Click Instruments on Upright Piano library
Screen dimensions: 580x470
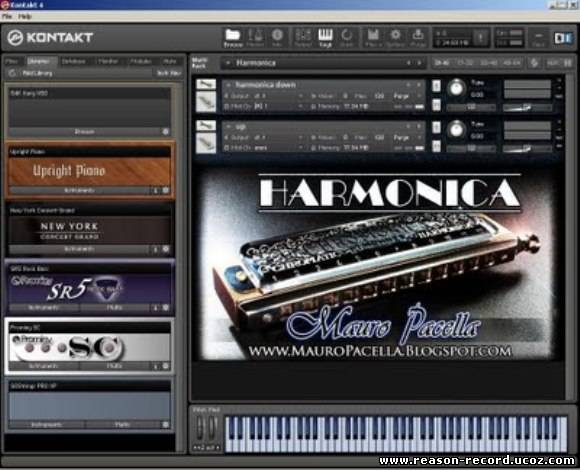pyautogui.click(x=79, y=190)
